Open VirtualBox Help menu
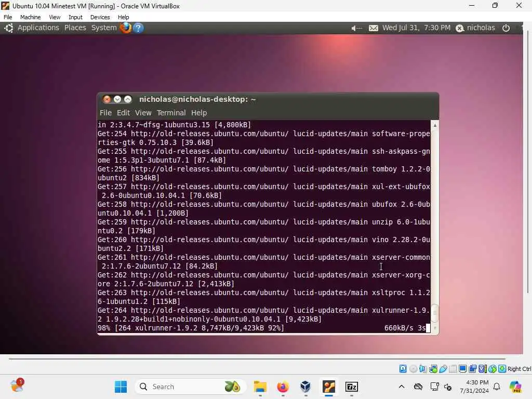532x399 pixels. (124, 17)
